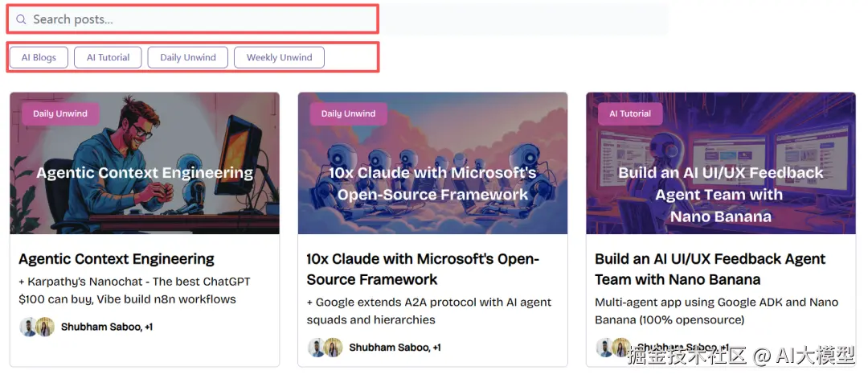868x379 pixels.
Task: Click the search magnifier icon
Action: pos(21,19)
